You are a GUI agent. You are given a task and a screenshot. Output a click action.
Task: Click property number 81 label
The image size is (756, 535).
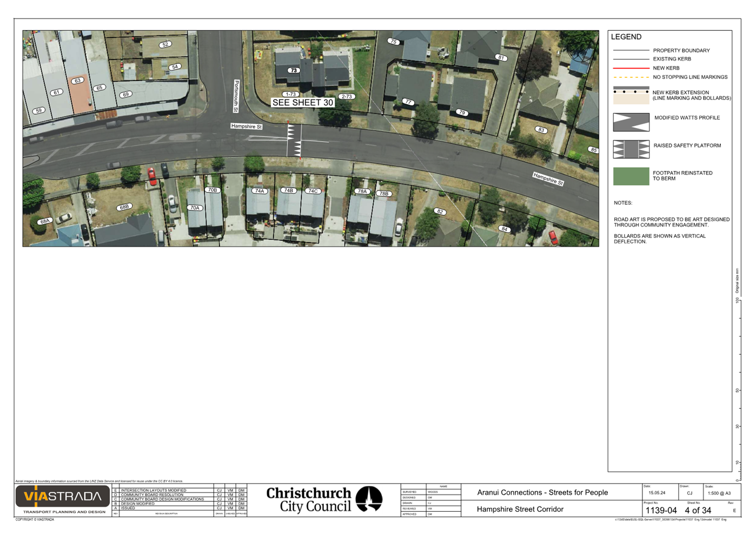click(501, 57)
